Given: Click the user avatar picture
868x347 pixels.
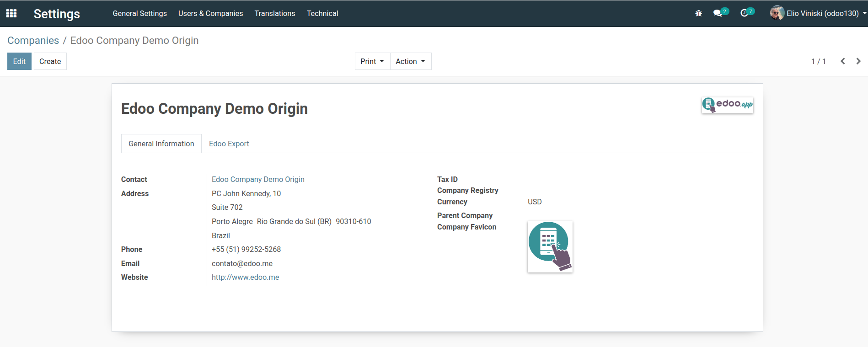Looking at the screenshot, I should [x=777, y=13].
